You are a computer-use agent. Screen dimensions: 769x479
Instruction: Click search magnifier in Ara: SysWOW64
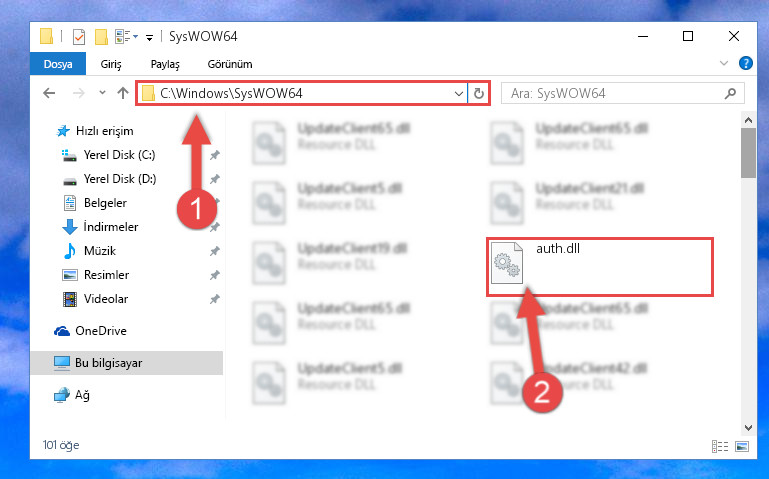730,93
